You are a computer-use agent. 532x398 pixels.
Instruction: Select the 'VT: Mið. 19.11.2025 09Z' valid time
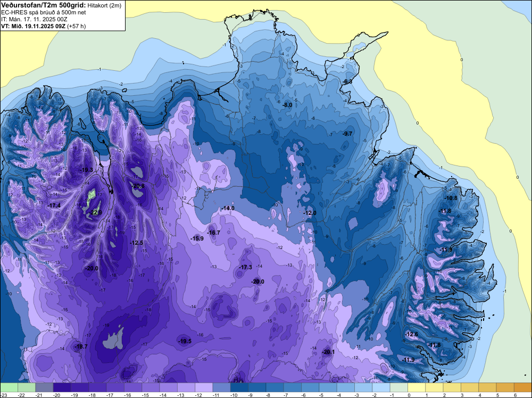33,26
